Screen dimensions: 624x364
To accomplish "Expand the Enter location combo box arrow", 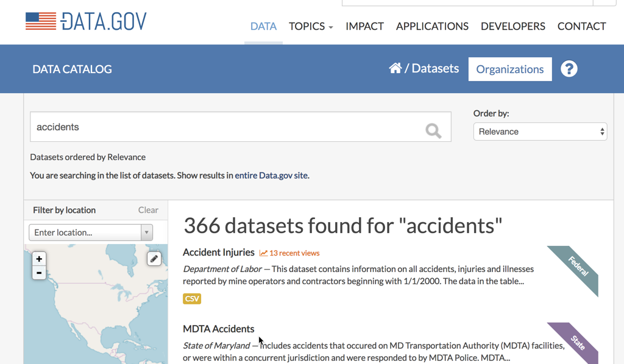I will click(x=146, y=233).
